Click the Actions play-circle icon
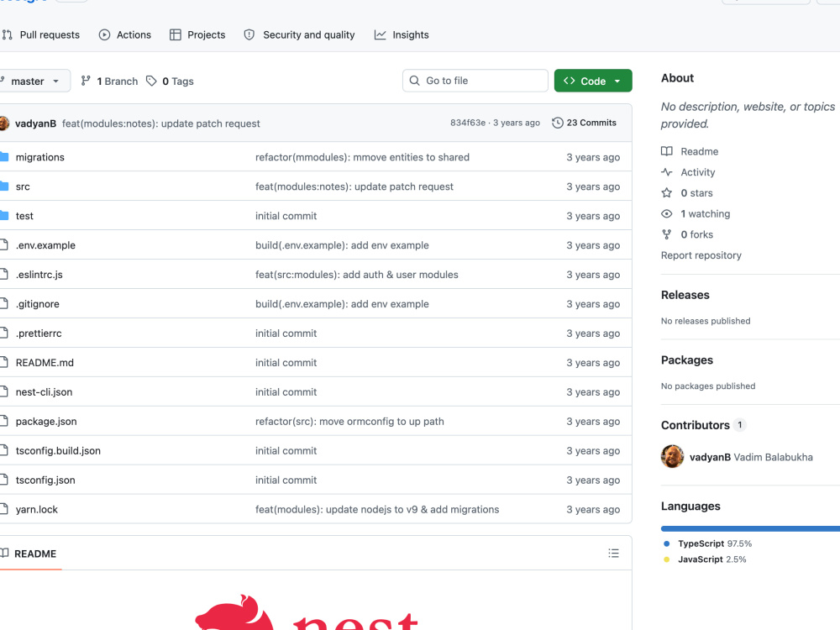 [104, 34]
